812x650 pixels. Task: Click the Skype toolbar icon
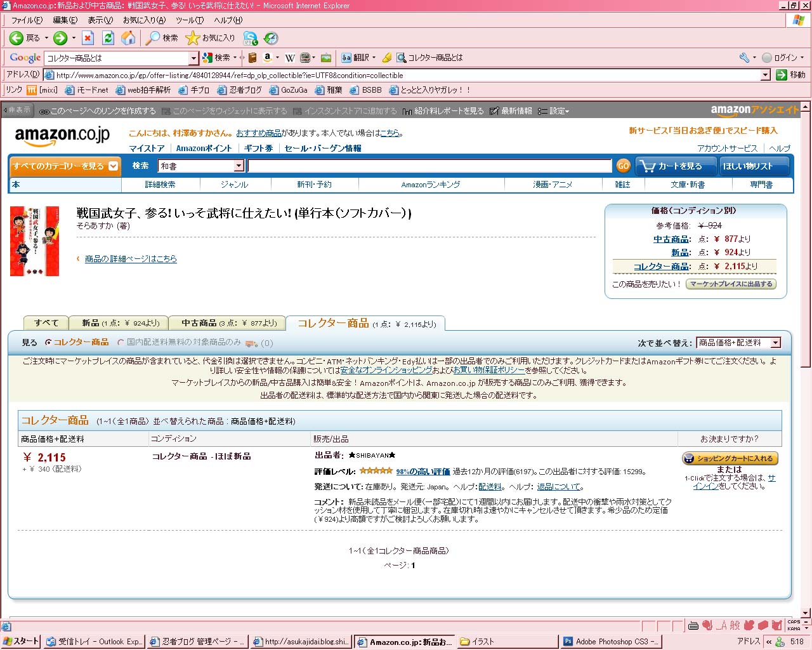click(x=251, y=38)
